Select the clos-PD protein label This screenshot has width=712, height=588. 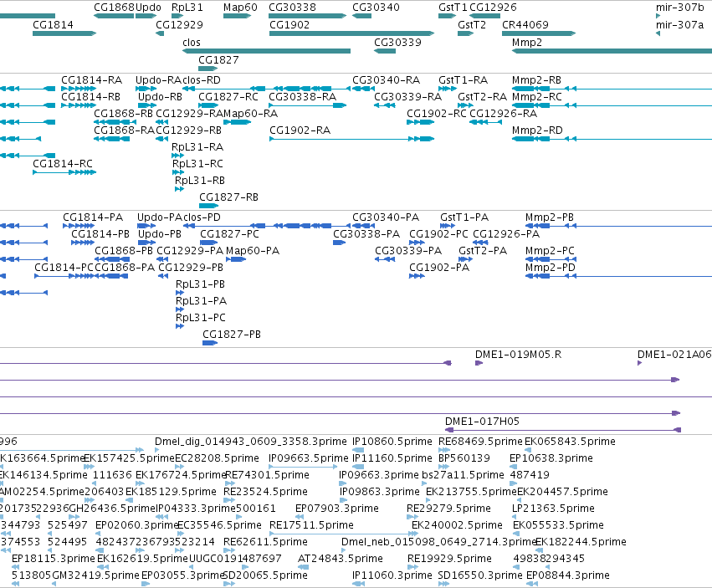202,217
